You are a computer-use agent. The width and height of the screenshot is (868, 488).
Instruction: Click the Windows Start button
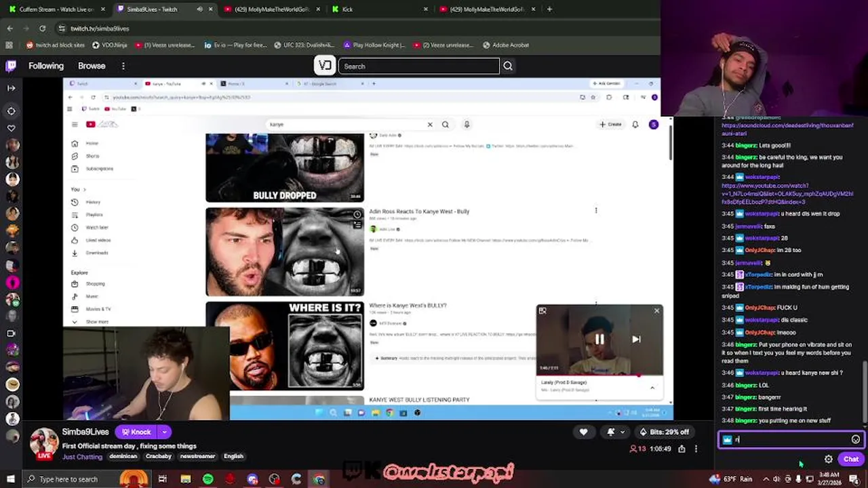coord(10,479)
